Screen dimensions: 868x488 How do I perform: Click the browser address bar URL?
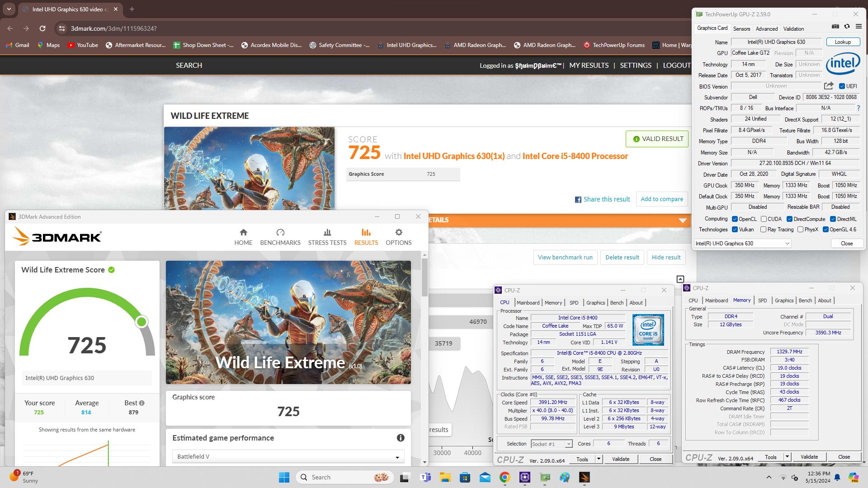114,28
